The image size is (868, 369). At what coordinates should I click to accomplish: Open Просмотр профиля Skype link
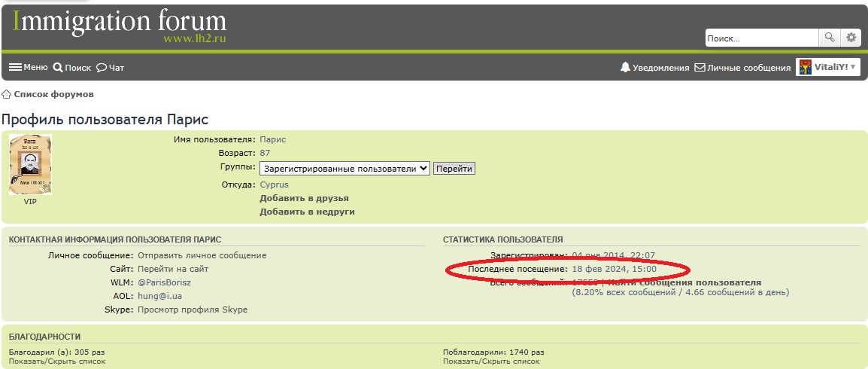(x=192, y=310)
